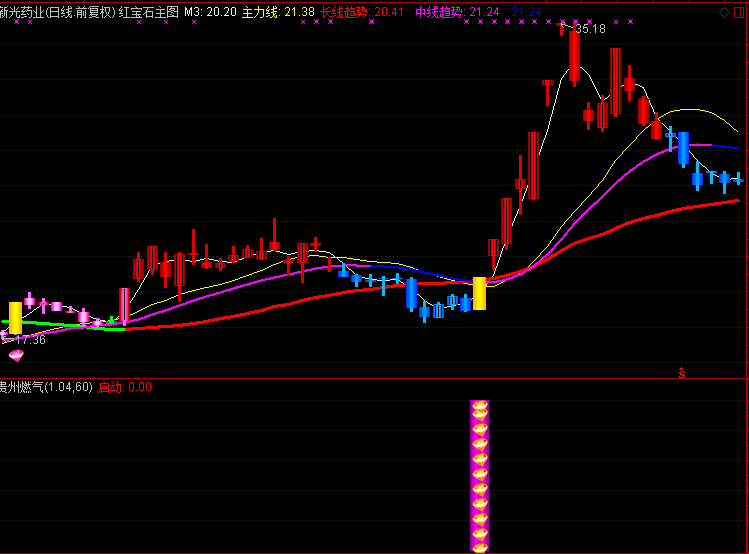749x554 pixels.
Task: Click the 17.36 low price label
Action: [x=28, y=340]
